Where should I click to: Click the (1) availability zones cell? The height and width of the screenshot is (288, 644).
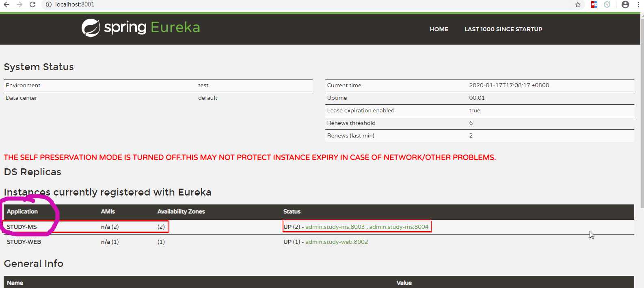[x=161, y=242]
